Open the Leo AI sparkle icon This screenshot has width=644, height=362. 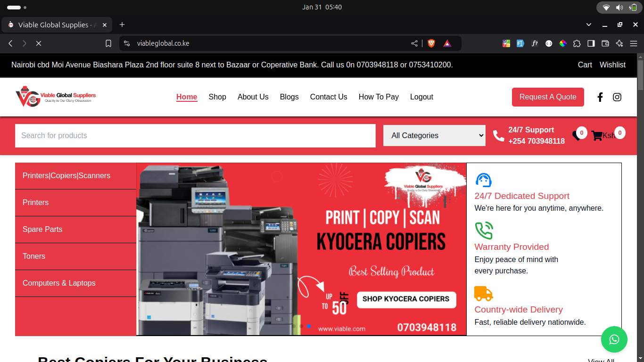[x=619, y=43]
